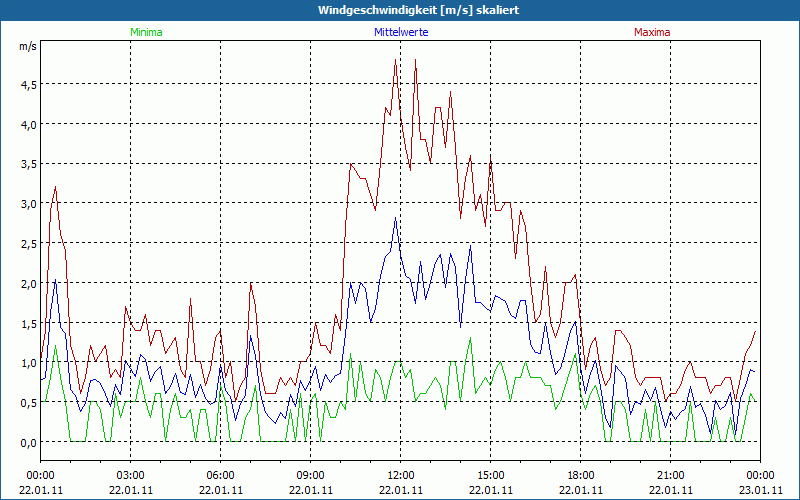Click the 3,0 y-axis value
This screenshot has width=800, height=500.
click(x=29, y=204)
